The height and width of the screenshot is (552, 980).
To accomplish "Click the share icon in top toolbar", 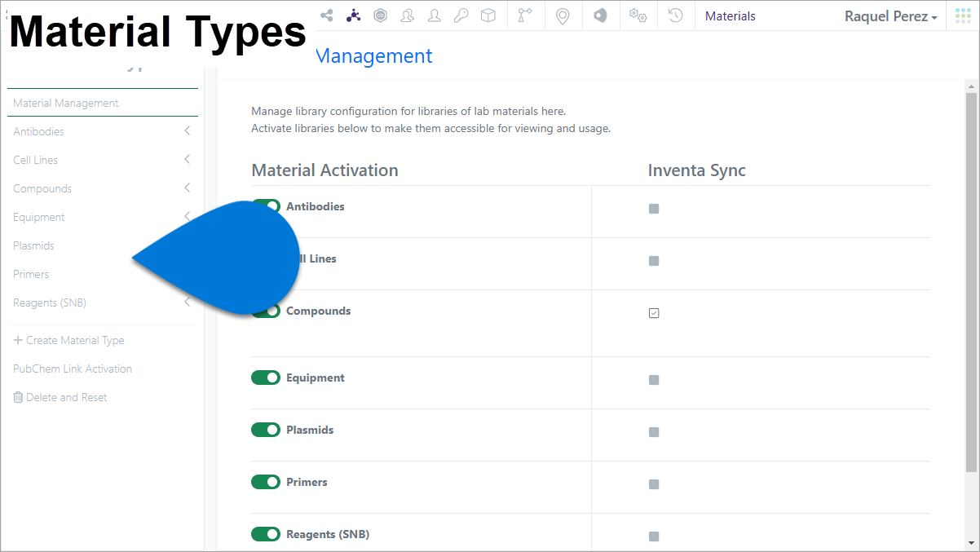I will tap(326, 15).
